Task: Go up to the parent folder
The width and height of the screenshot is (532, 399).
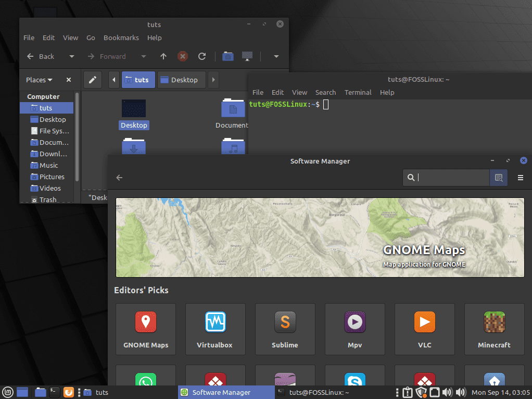Action: [x=163, y=56]
